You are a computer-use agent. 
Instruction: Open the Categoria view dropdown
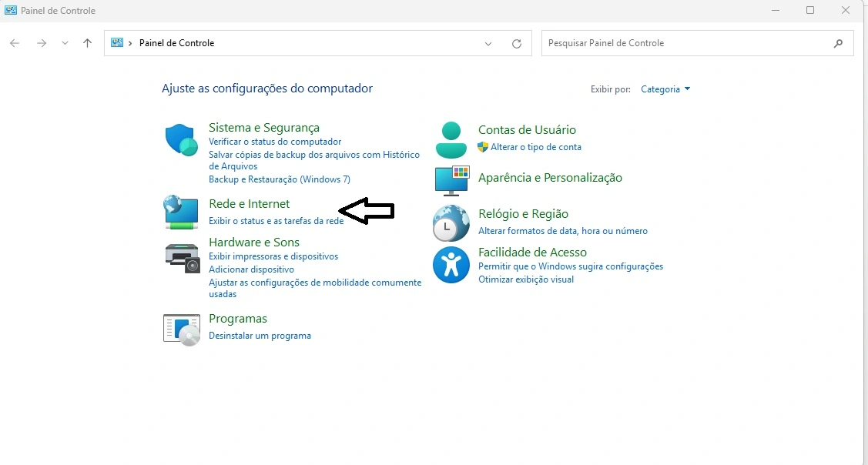click(x=665, y=89)
